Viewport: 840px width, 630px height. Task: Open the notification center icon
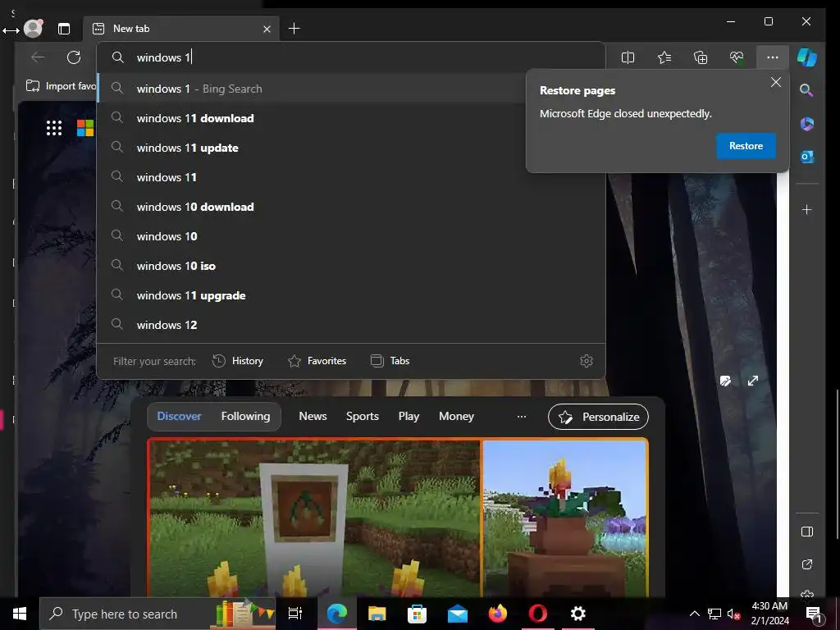click(815, 614)
